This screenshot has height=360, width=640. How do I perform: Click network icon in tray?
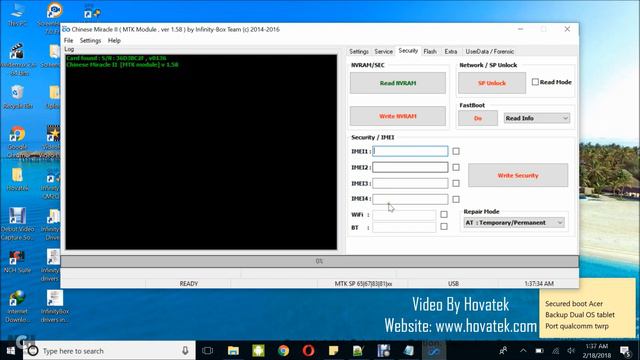(x=556, y=351)
